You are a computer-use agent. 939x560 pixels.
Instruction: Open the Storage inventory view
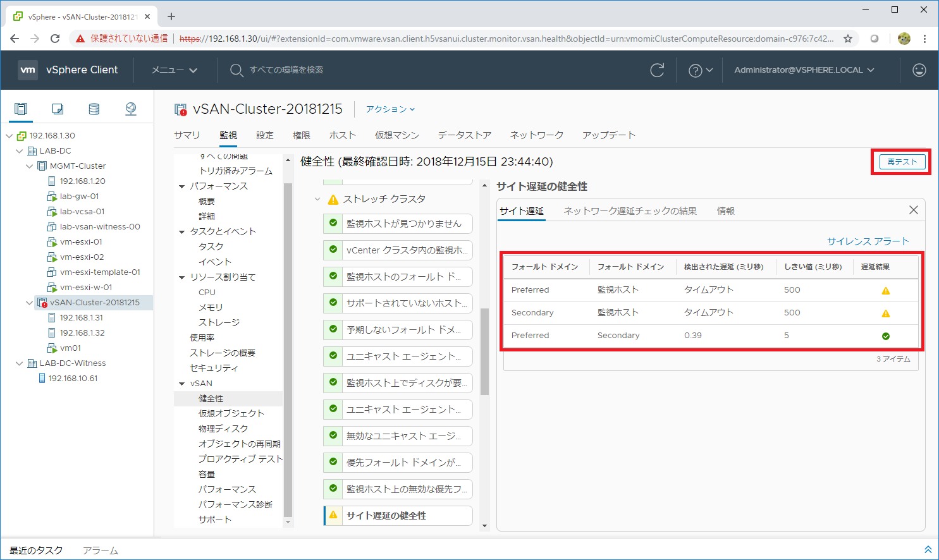point(94,109)
